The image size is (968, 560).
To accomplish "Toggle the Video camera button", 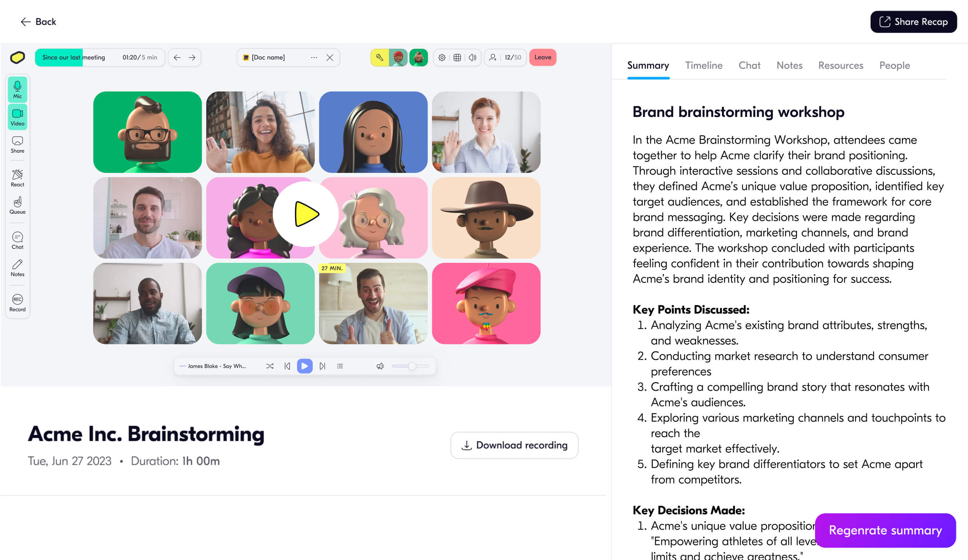I will click(x=17, y=117).
